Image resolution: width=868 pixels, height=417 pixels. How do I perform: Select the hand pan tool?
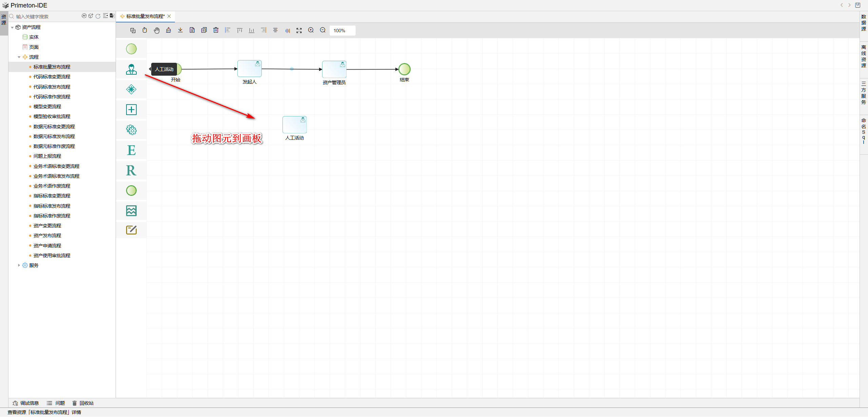(157, 31)
